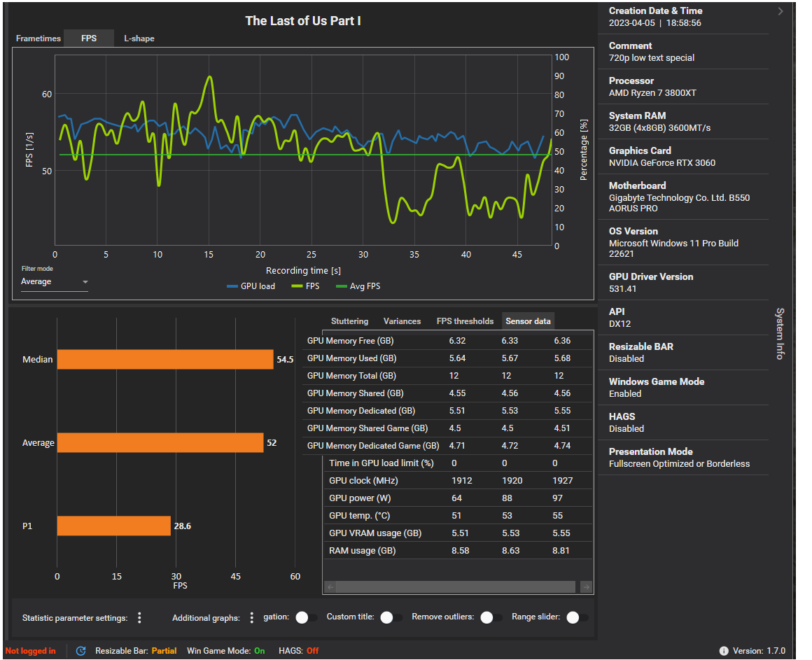Toggle GPU load legend entry

coord(251,286)
